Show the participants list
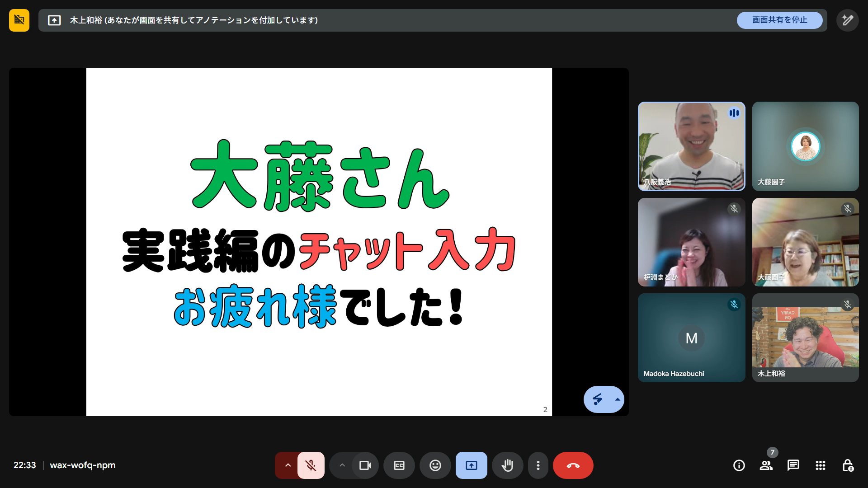This screenshot has width=868, height=488. coord(766,465)
